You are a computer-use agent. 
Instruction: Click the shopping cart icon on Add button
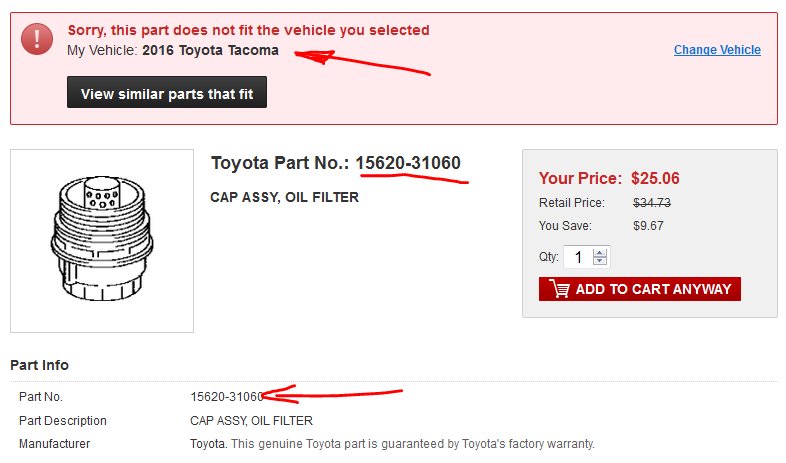pos(560,289)
